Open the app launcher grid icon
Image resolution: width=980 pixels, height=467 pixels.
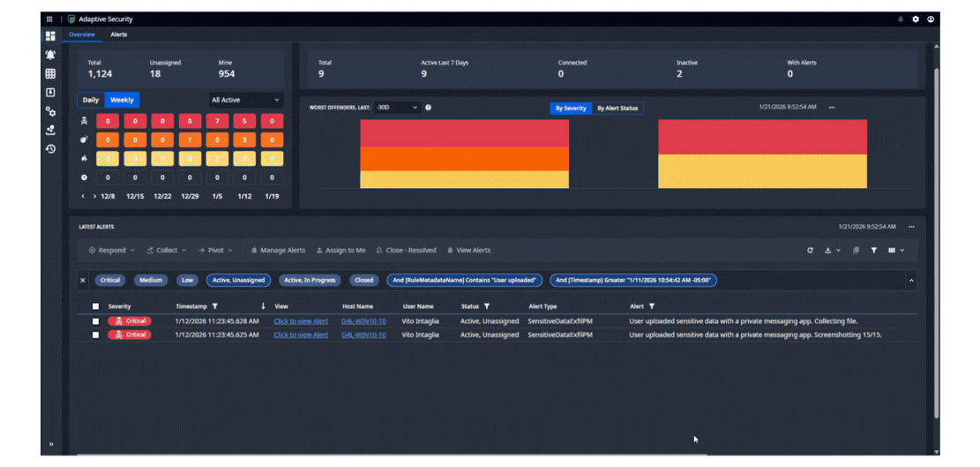(x=49, y=19)
